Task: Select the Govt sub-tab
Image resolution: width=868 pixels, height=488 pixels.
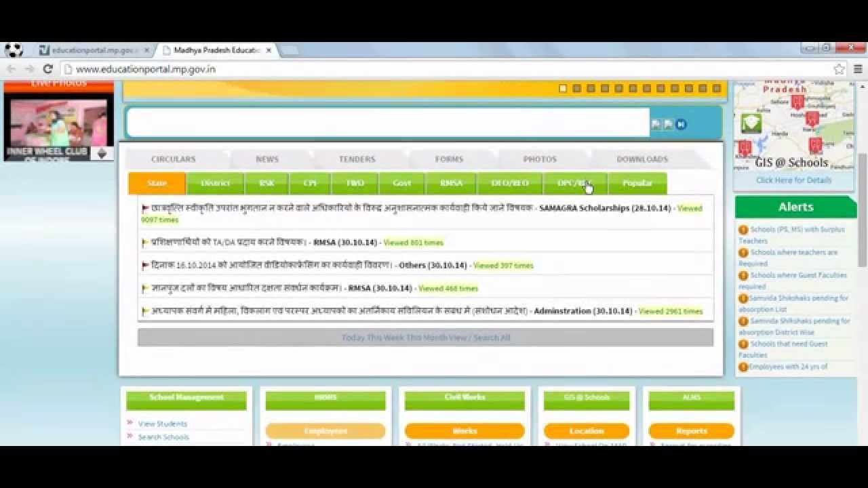Action: [402, 183]
